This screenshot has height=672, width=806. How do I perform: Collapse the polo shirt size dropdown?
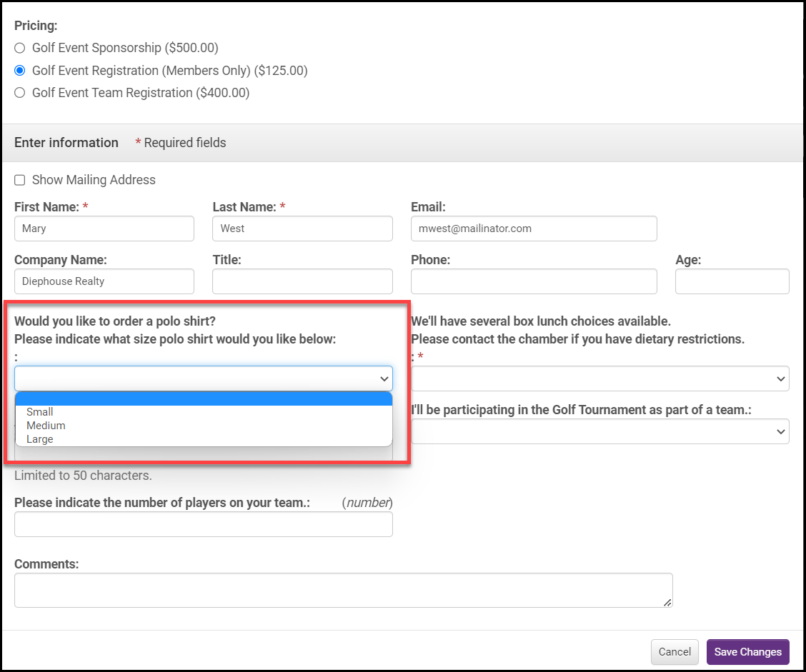[x=204, y=378]
